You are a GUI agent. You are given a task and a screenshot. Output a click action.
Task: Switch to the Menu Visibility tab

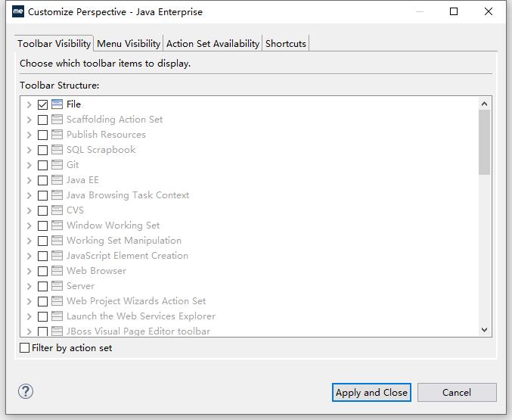click(129, 43)
